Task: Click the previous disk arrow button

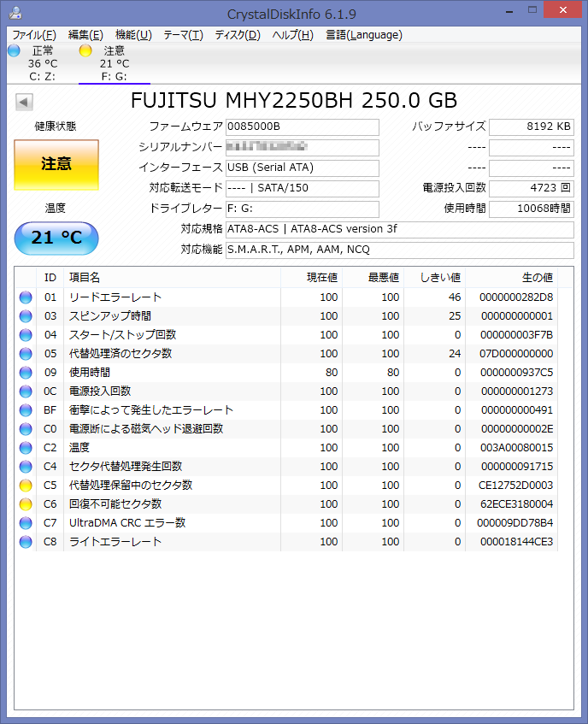Action: (24, 103)
